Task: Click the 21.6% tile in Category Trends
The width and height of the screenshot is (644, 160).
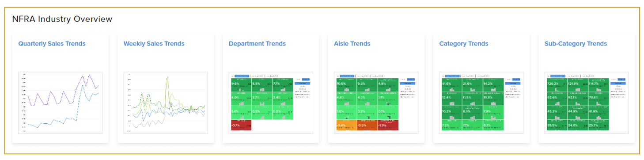Action: (473, 85)
